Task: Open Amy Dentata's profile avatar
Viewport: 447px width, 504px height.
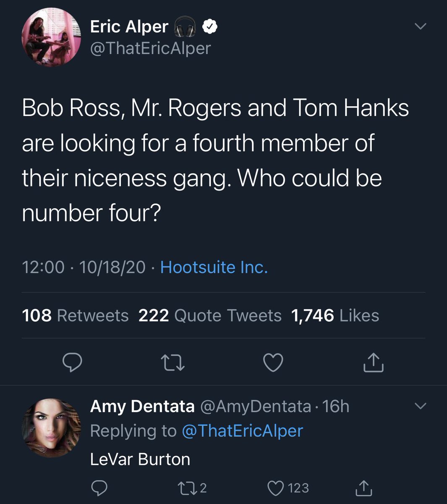Action: (51, 428)
